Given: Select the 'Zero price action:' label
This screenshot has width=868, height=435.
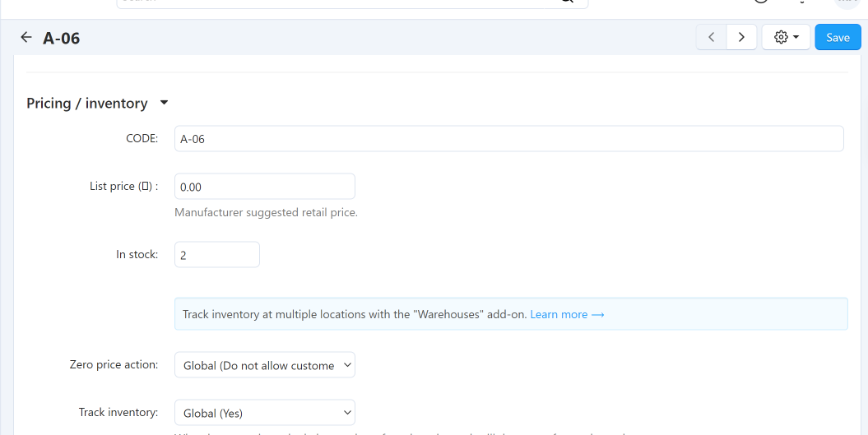Looking at the screenshot, I should (114, 365).
